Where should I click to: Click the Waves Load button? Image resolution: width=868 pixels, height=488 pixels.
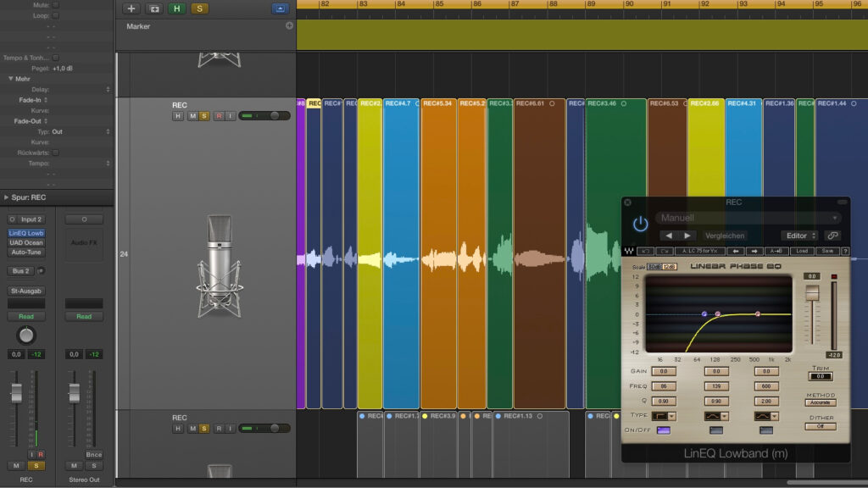click(802, 251)
